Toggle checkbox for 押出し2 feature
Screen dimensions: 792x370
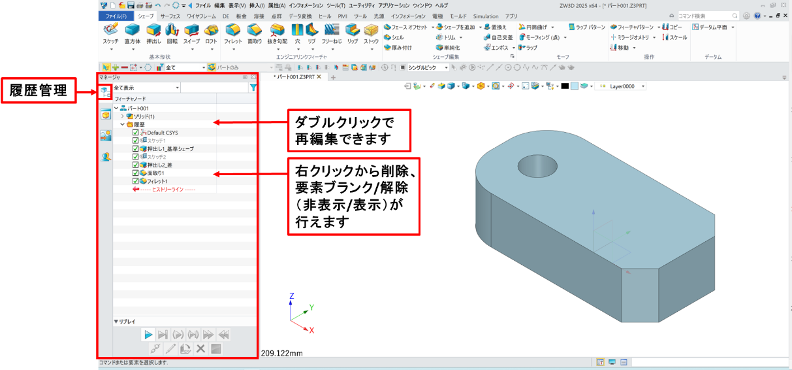tap(135, 165)
